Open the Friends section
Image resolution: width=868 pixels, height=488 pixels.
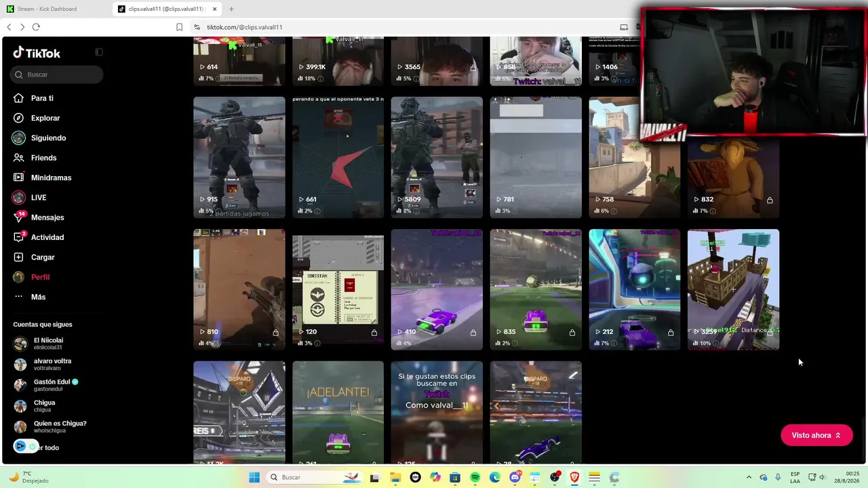(x=43, y=158)
